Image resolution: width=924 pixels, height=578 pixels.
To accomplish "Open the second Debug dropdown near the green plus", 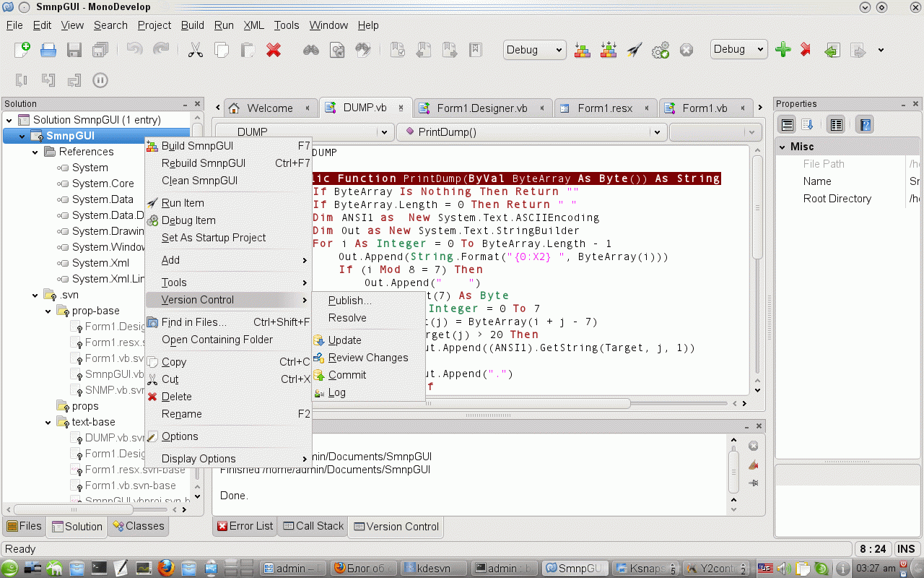I will click(738, 49).
